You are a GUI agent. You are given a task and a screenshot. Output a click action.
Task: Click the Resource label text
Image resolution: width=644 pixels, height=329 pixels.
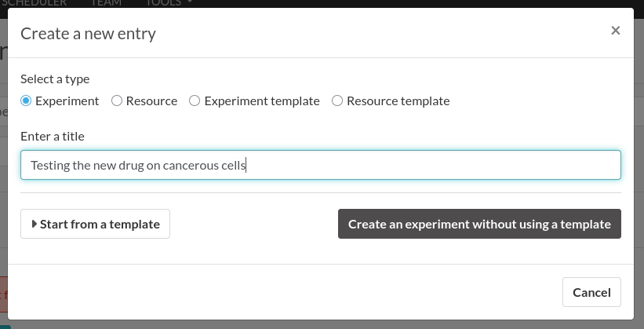[x=151, y=101]
